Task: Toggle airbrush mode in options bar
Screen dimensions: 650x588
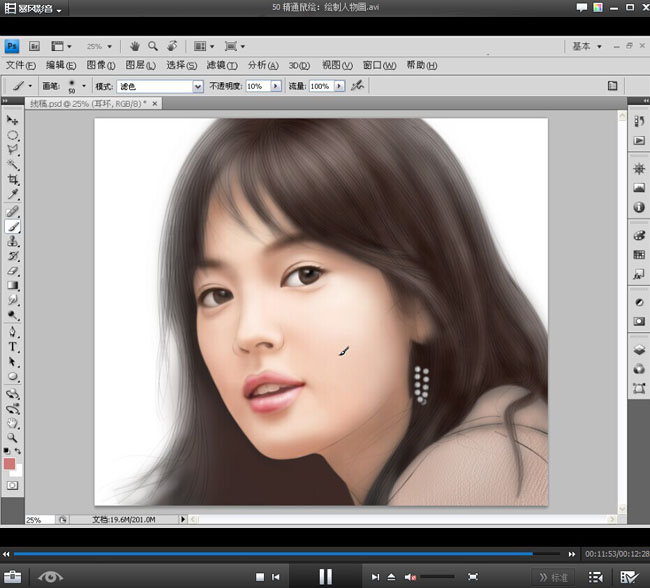Action: [x=357, y=86]
